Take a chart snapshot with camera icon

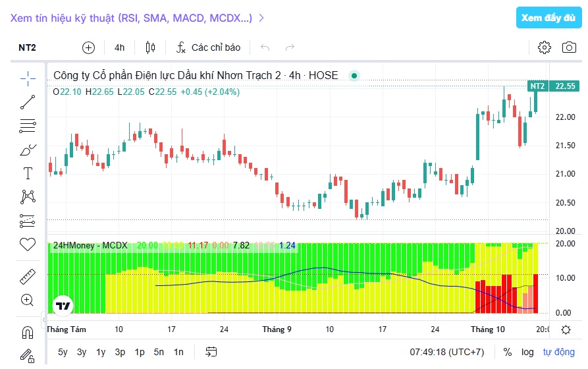(569, 47)
